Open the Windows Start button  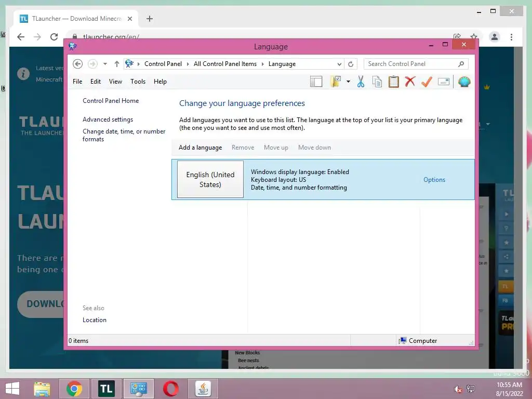click(12, 389)
